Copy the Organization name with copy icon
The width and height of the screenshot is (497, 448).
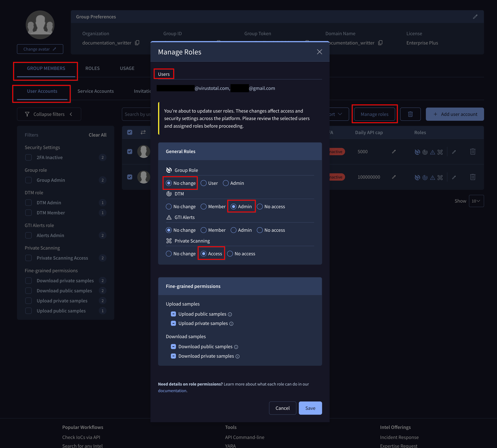pos(137,43)
